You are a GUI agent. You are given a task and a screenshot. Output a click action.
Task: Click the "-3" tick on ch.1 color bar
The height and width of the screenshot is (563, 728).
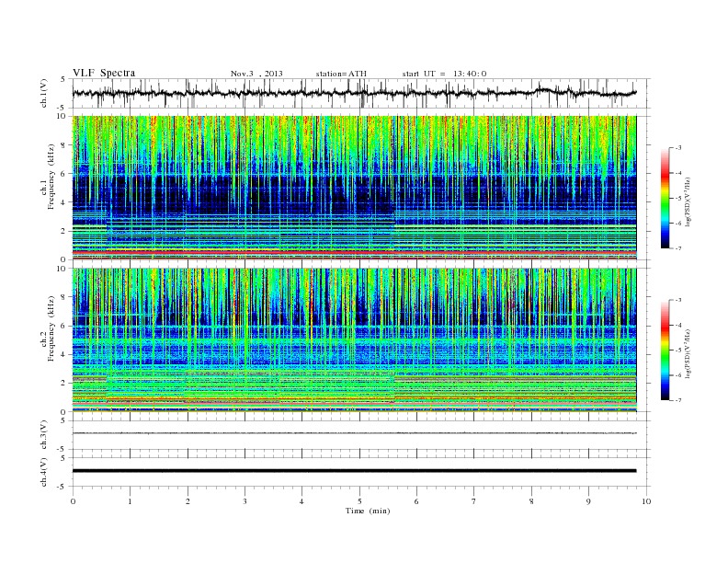678,148
